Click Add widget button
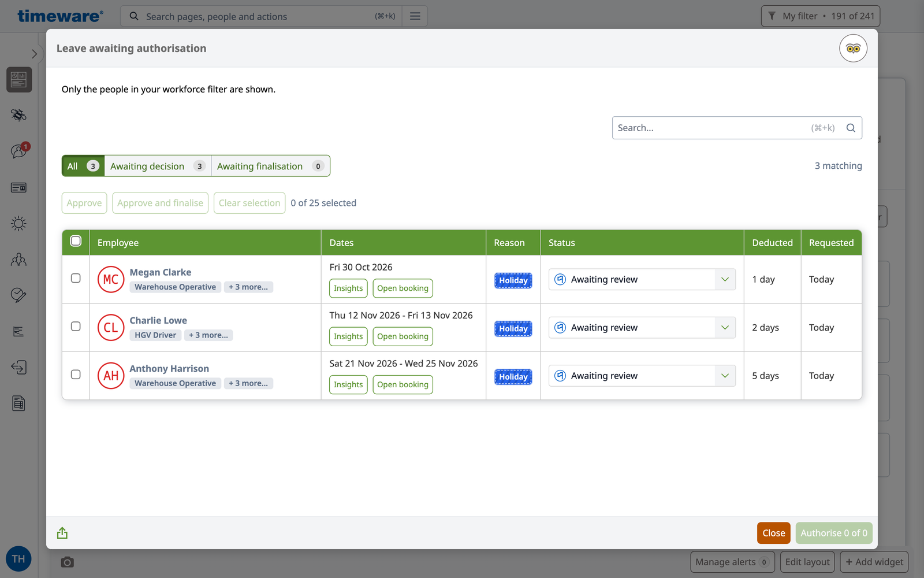 pos(874,562)
